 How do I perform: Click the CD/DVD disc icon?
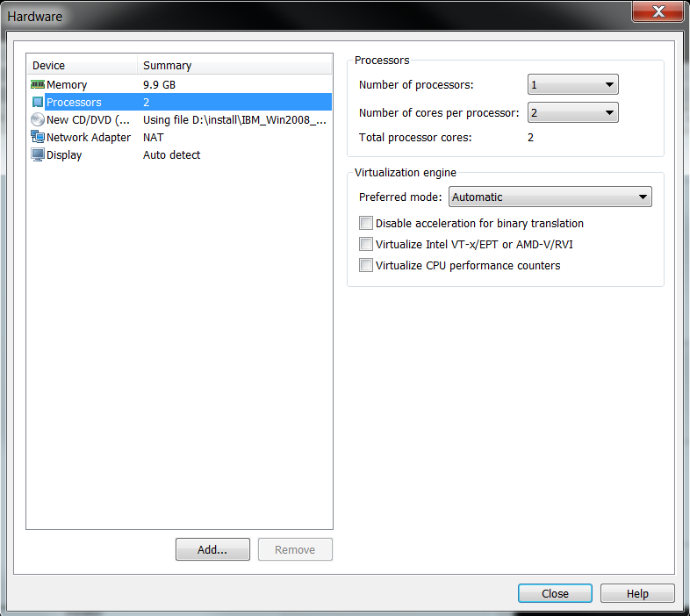[x=38, y=119]
